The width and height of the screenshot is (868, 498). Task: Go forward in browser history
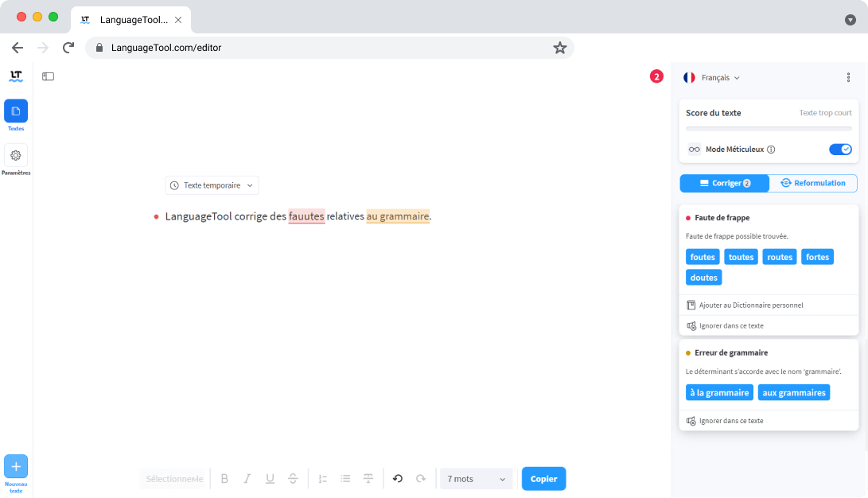[43, 48]
